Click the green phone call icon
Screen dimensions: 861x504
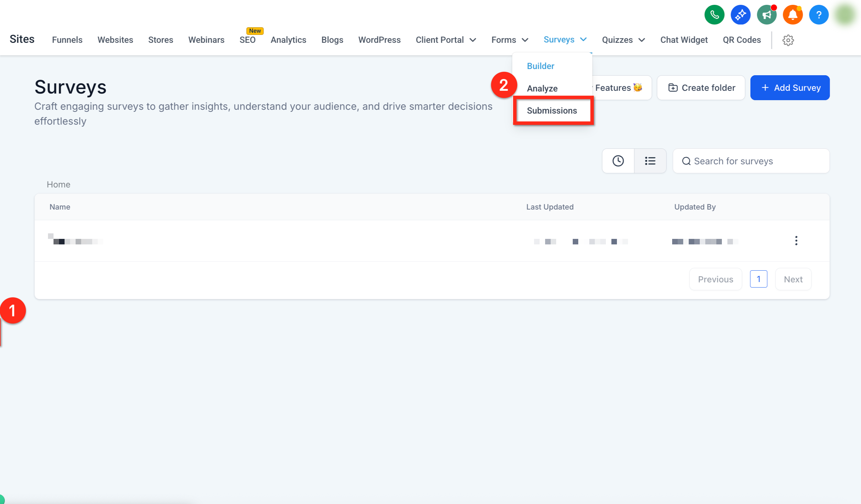[714, 15]
